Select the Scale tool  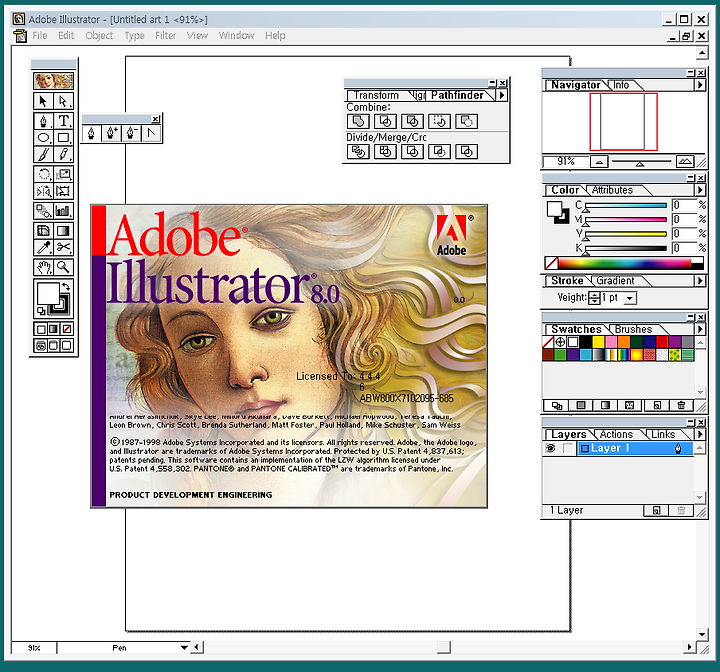pyautogui.click(x=63, y=174)
